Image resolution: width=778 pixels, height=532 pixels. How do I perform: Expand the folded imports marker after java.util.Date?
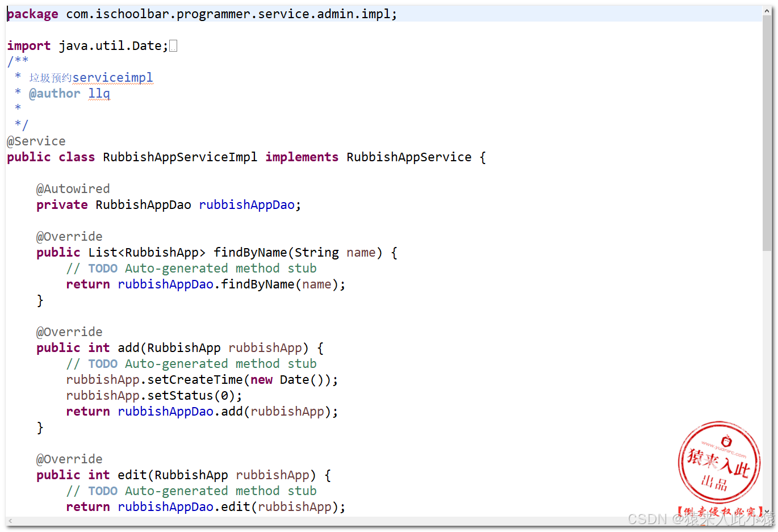tap(173, 46)
